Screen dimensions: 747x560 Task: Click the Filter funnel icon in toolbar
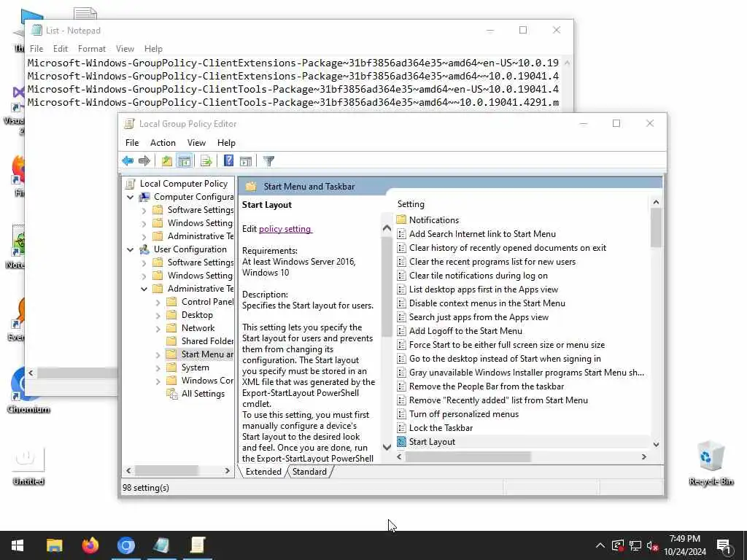coord(268,161)
